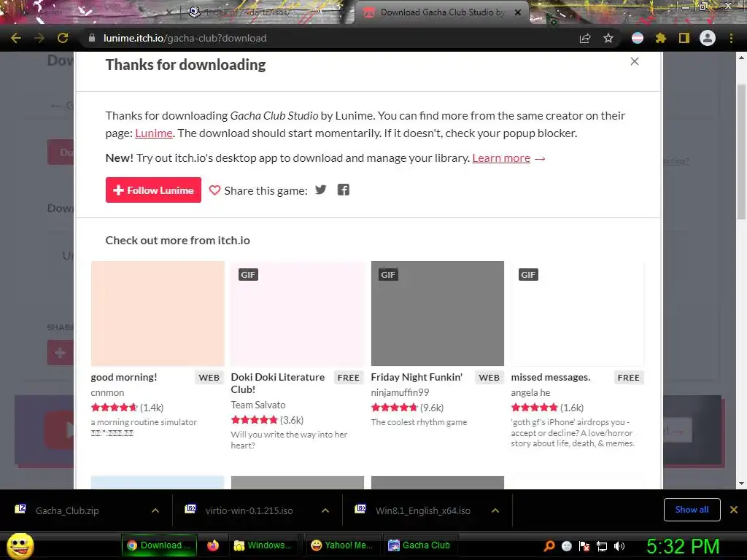Expand the Gacha_Club.zip download options

pos(155,510)
